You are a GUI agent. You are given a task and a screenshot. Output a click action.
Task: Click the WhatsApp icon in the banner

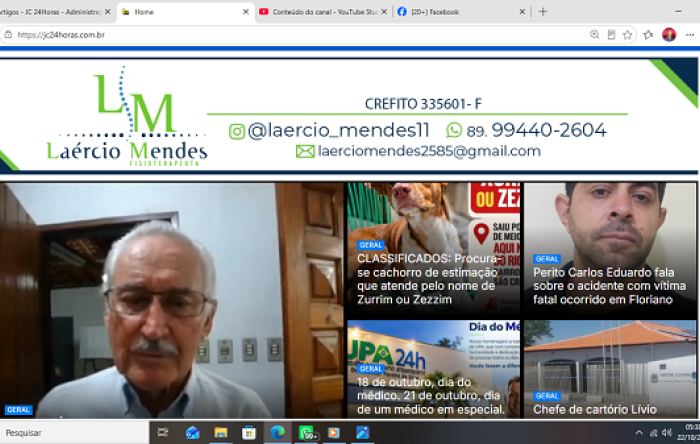pyautogui.click(x=454, y=130)
